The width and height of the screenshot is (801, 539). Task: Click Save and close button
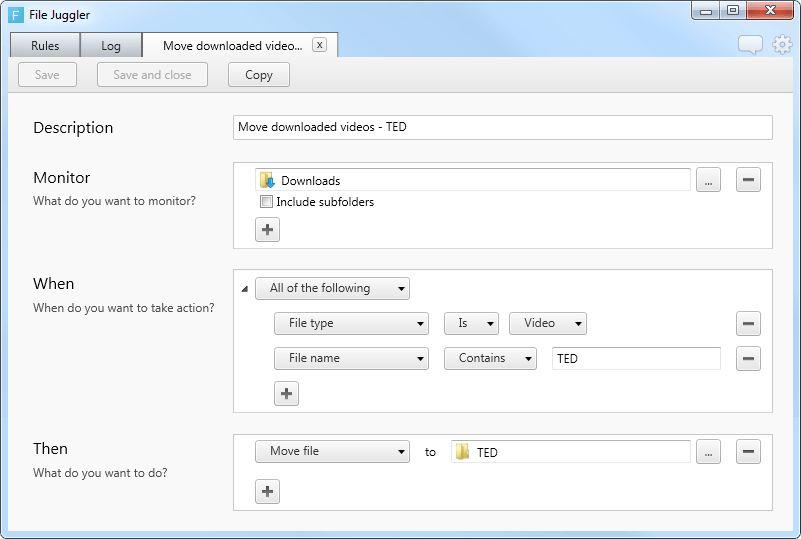(152, 75)
